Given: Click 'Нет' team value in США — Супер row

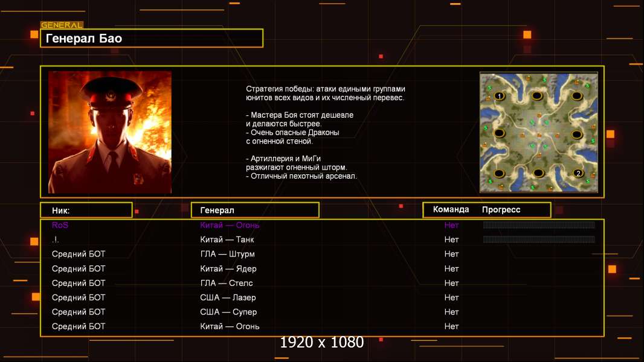Looking at the screenshot, I should pyautogui.click(x=451, y=312).
